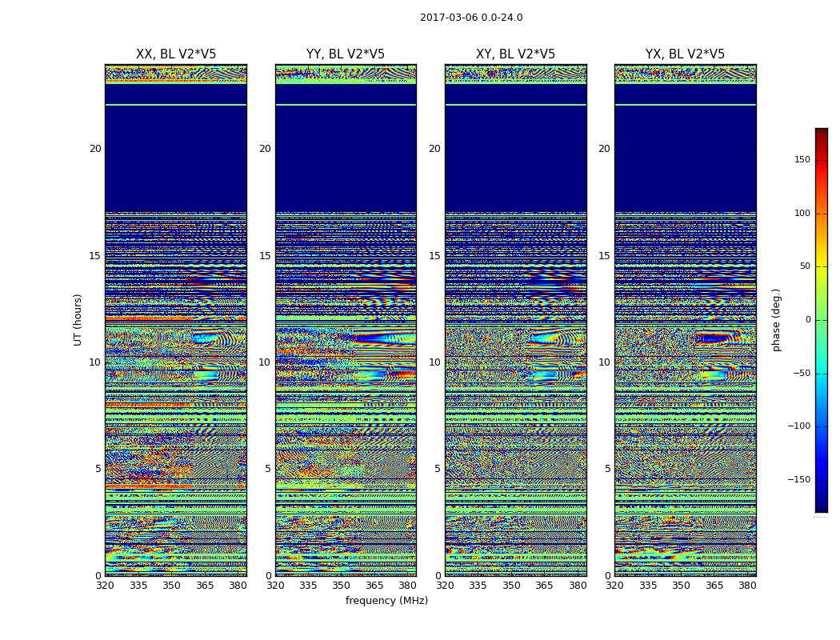The image size is (840, 640).
Task: Click the 365 frequency tick under XY plot
Action: (x=544, y=586)
